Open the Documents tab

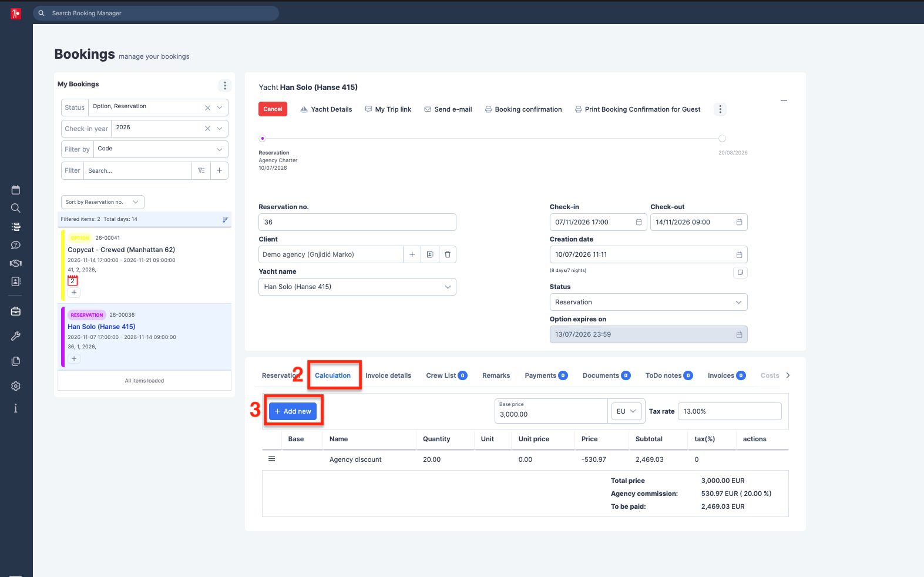pos(607,375)
